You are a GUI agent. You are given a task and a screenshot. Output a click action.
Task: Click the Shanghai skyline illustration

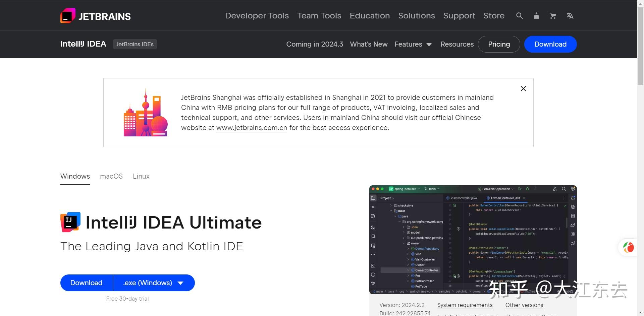[x=146, y=113]
